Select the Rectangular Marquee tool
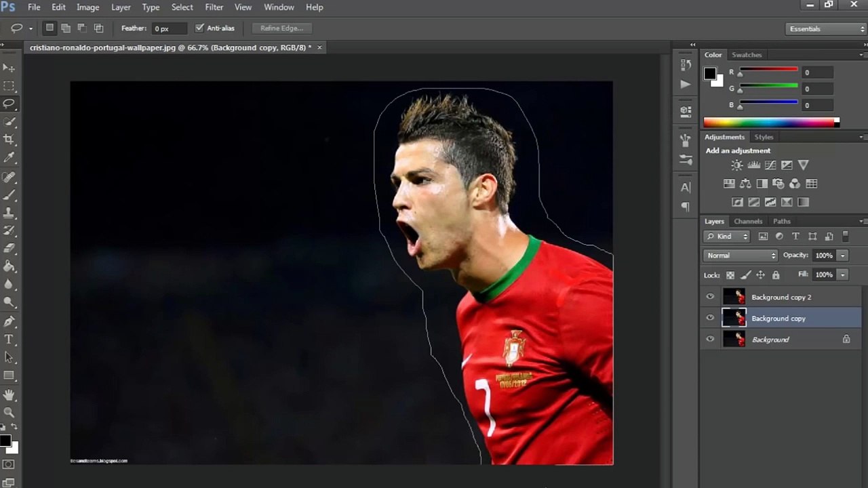Image resolution: width=868 pixels, height=488 pixels. [9, 86]
